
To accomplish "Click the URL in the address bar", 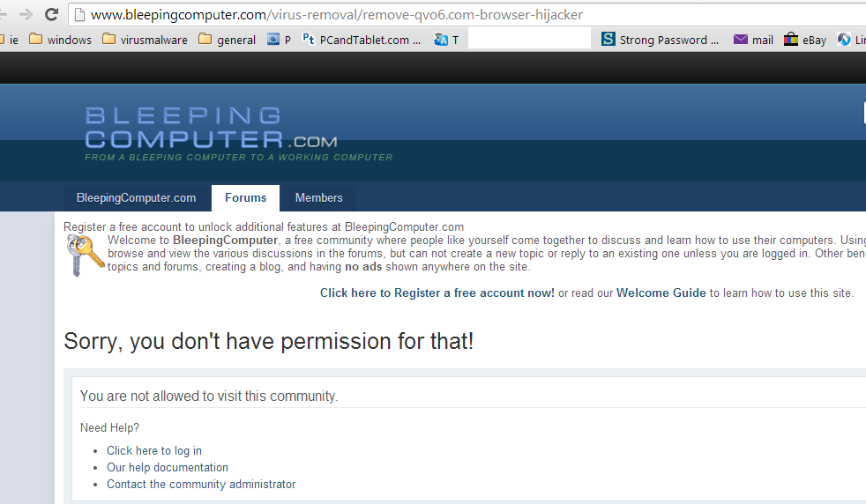I will click(336, 15).
